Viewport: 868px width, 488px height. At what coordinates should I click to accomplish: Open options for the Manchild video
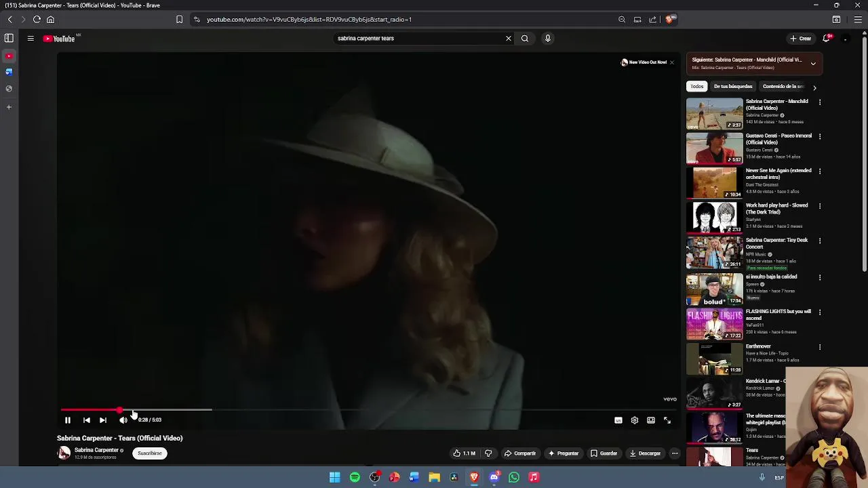[x=820, y=102]
